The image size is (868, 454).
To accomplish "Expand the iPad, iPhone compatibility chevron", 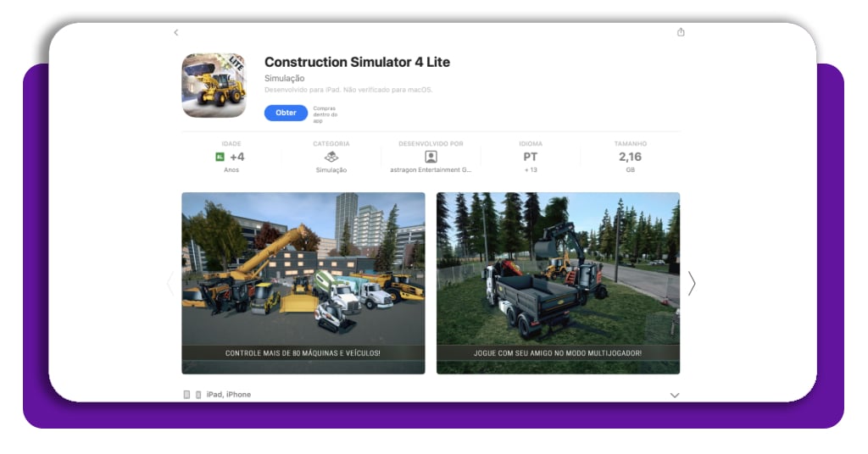I will [674, 396].
